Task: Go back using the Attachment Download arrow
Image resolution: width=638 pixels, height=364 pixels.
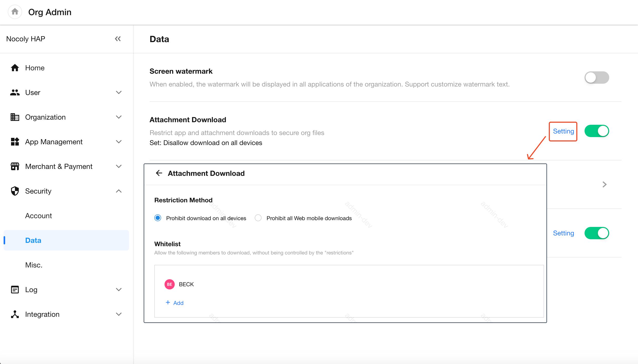Action: pos(159,173)
